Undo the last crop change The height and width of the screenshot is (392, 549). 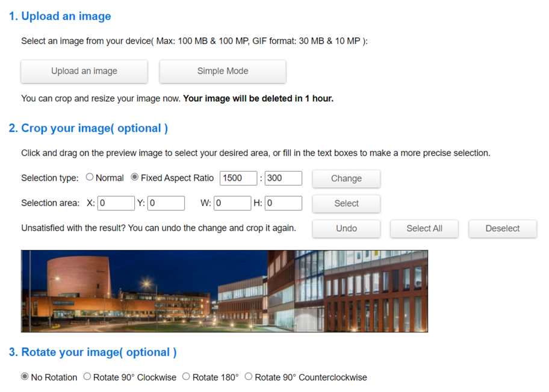346,228
